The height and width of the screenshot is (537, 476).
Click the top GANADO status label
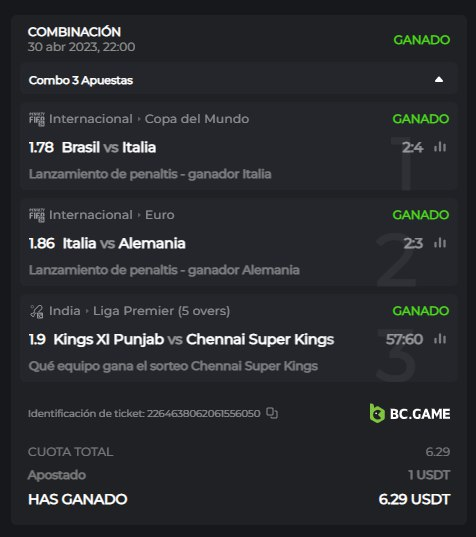click(x=422, y=40)
